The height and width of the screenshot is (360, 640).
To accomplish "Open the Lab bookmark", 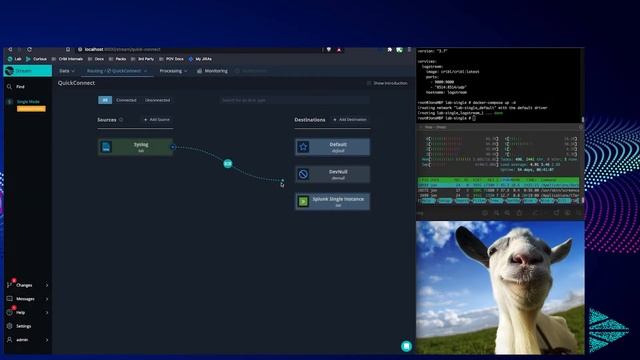I will 15,59.
